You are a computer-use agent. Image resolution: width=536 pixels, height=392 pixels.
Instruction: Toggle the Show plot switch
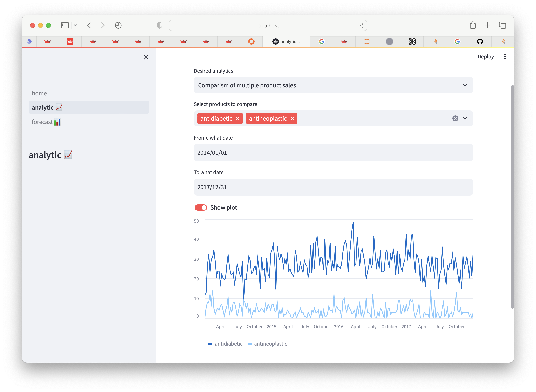click(201, 207)
